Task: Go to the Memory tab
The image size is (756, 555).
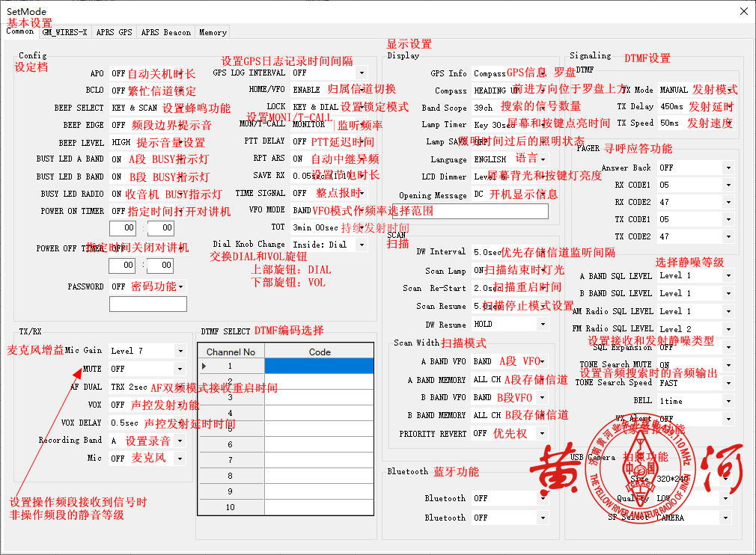Action: pyautogui.click(x=213, y=32)
